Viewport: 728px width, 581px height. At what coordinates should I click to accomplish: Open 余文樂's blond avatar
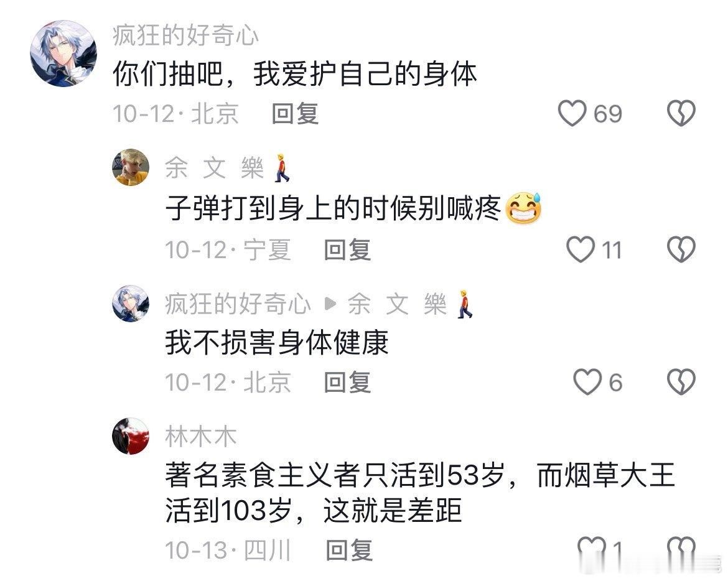tap(131, 167)
